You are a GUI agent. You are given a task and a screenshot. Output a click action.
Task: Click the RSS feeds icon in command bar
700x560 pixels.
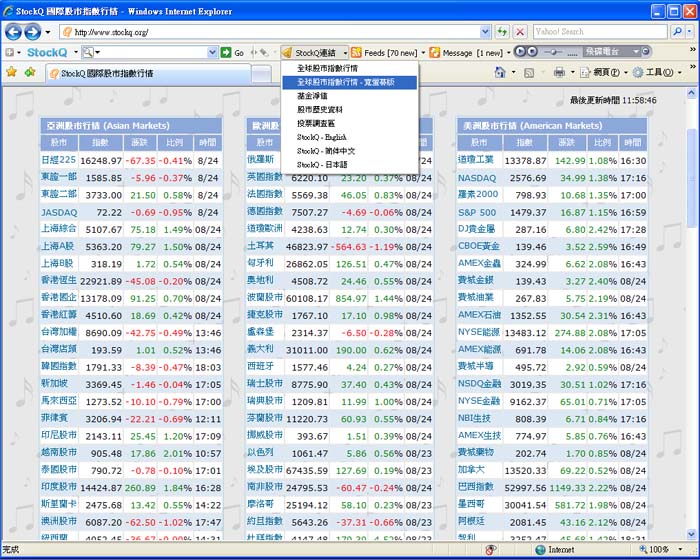529,72
